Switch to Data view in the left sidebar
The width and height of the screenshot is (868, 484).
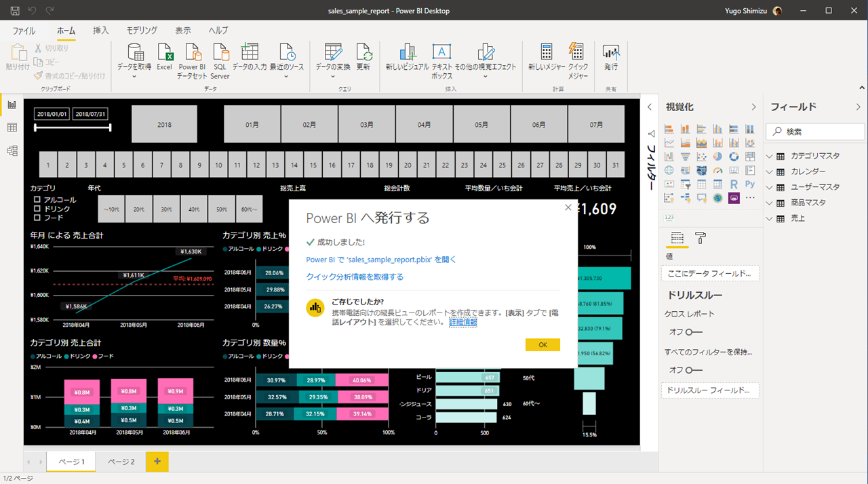point(12,127)
